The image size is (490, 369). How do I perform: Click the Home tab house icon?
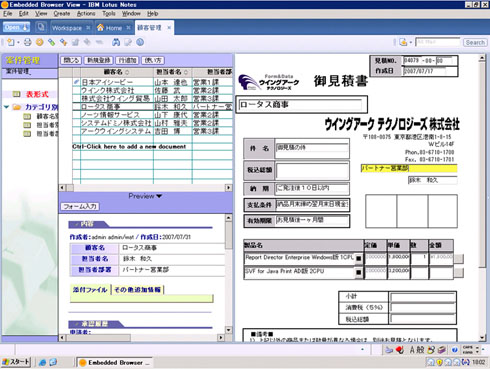pyautogui.click(x=100, y=28)
